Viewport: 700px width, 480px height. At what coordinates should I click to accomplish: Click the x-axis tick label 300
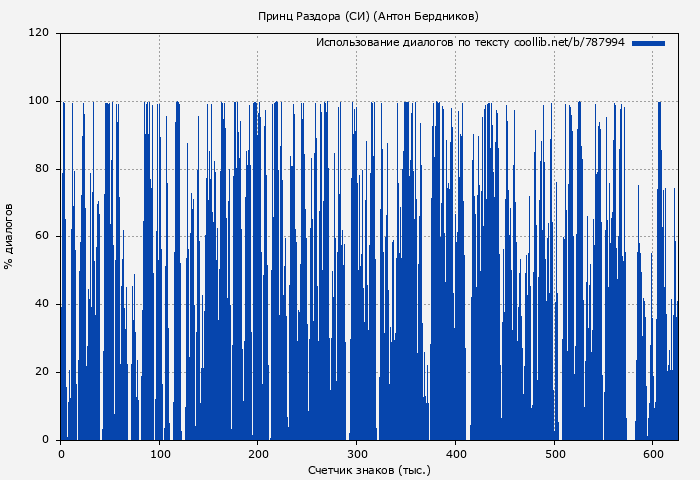[357, 454]
